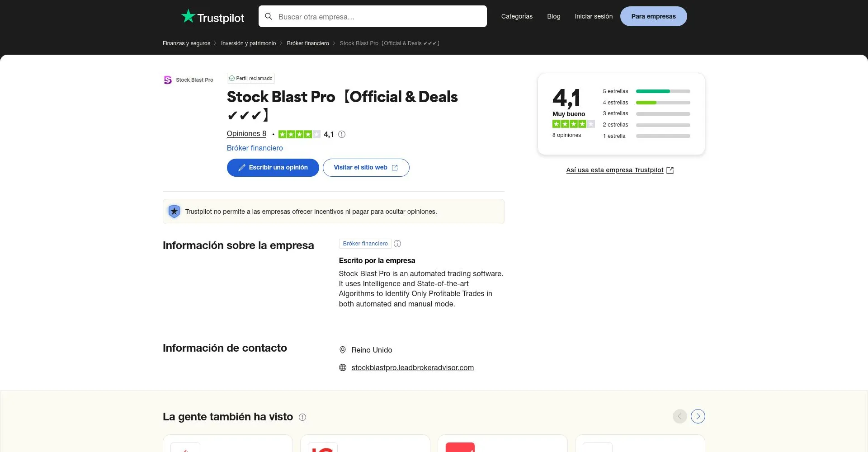Click the star rating in summary card
868x452 pixels.
click(x=573, y=124)
